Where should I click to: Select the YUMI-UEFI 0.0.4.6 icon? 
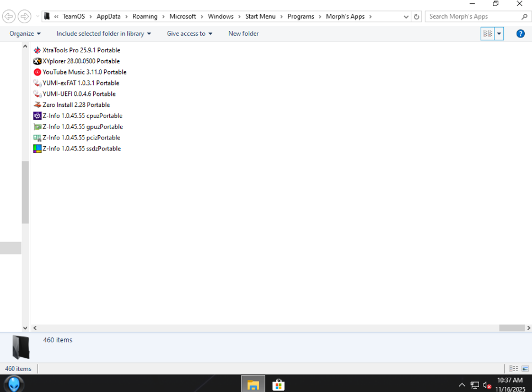coord(37,94)
